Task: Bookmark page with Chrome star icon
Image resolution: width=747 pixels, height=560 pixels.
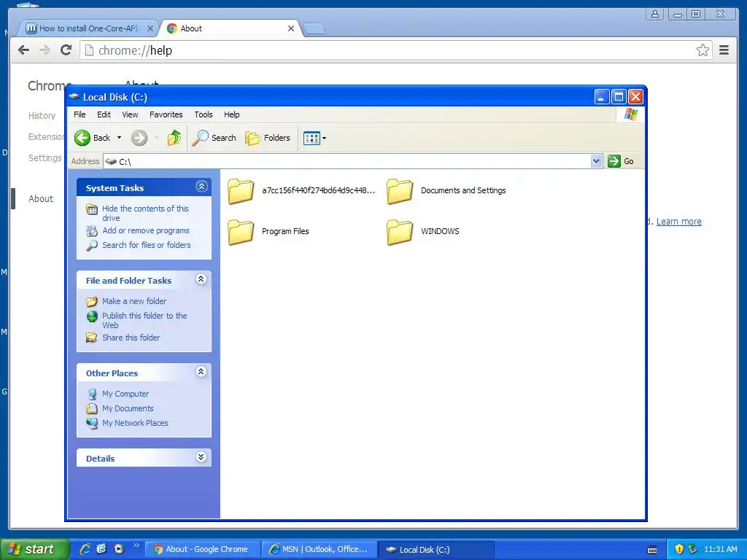Action: [x=703, y=50]
